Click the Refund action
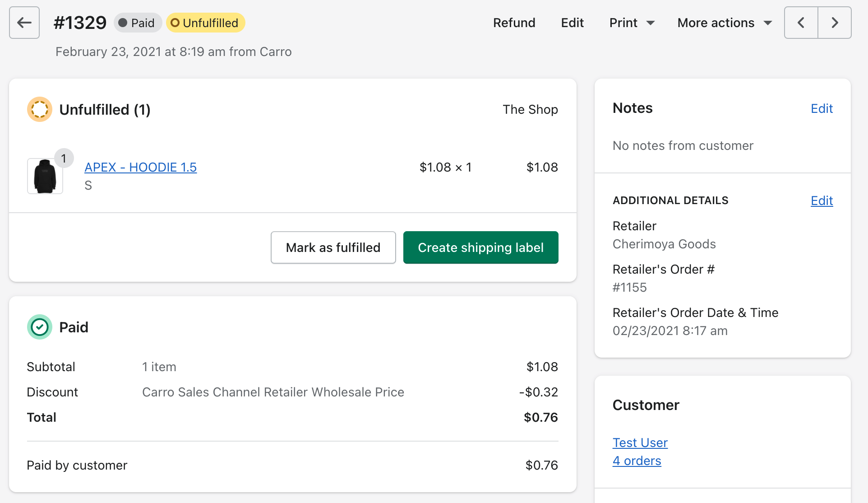This screenshot has width=868, height=503. click(514, 23)
